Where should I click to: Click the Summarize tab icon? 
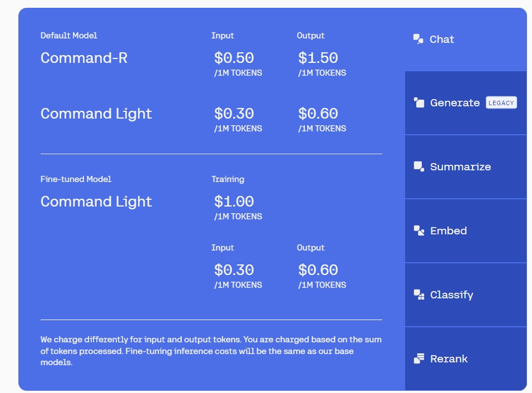(419, 166)
